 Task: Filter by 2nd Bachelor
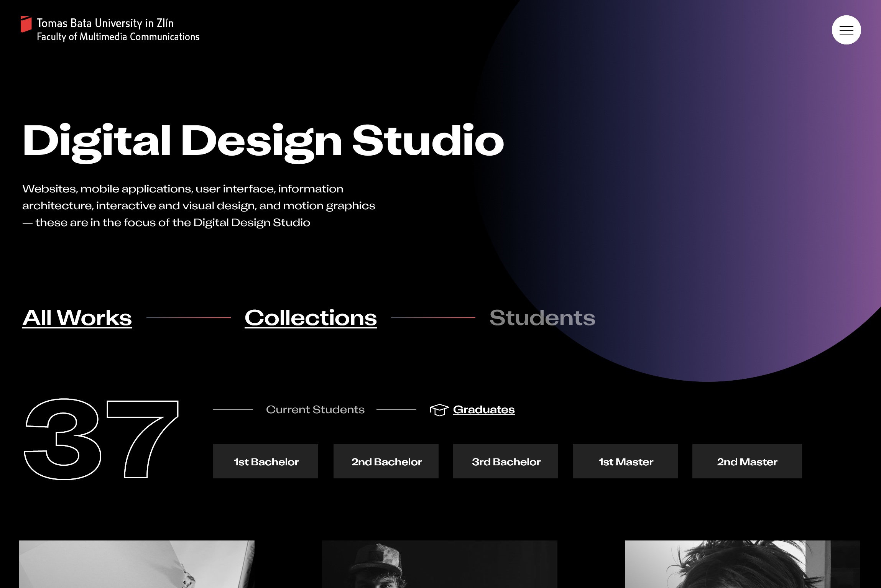pos(386,462)
